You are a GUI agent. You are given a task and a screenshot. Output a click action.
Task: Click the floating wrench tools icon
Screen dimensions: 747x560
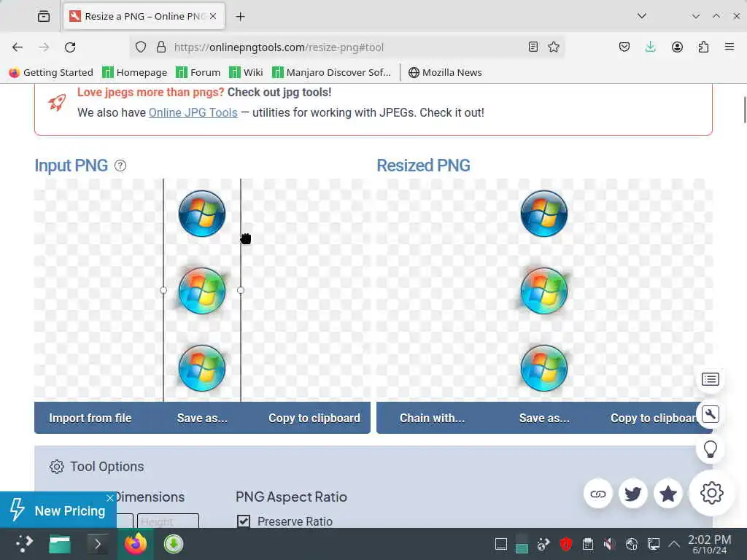[x=711, y=414]
